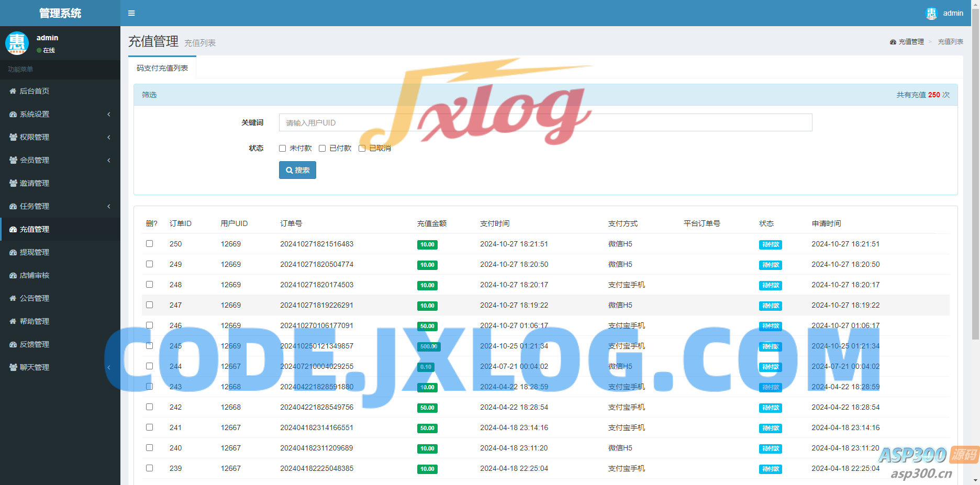Expand the 会员管理 submenu arrow
Image resolution: width=980 pixels, height=485 pixels.
pos(109,160)
